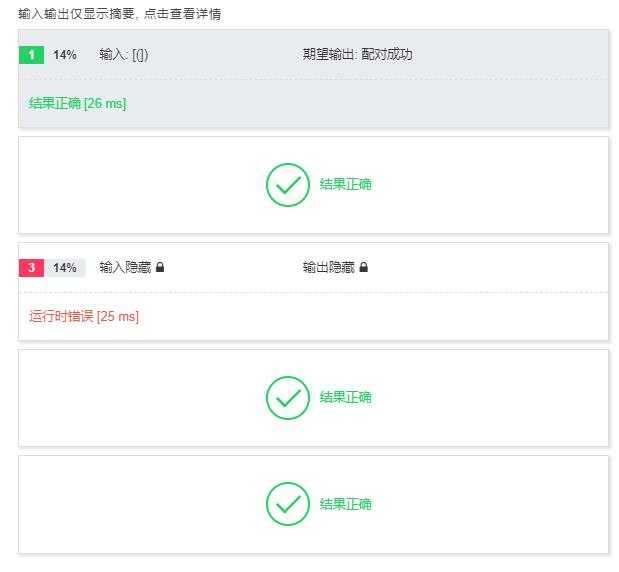Click the lock icon beside 输出隐藏
The image size is (619, 572).
tap(364, 267)
